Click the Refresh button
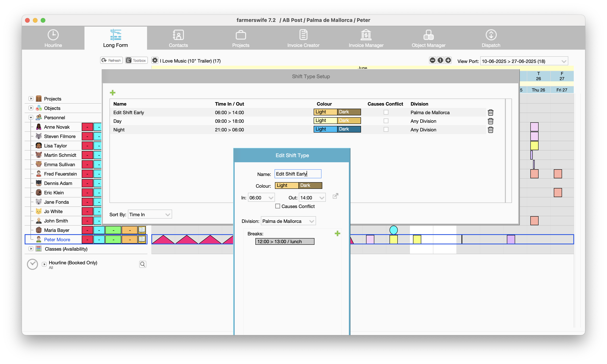 click(x=111, y=60)
